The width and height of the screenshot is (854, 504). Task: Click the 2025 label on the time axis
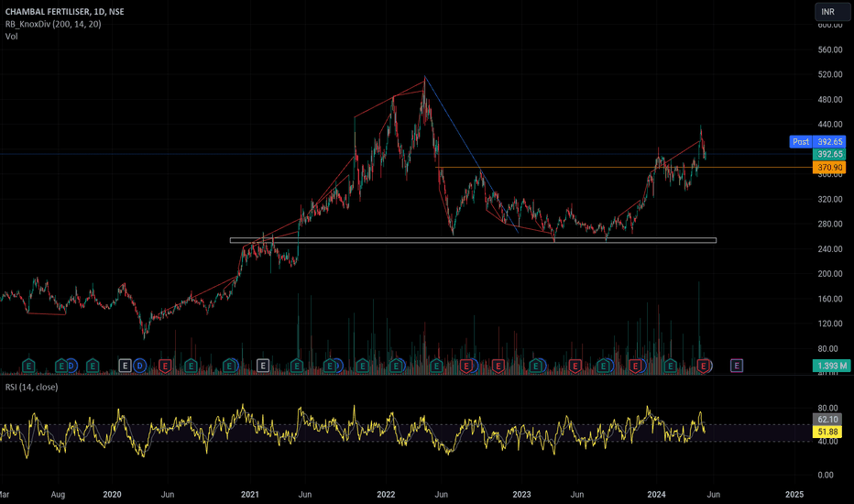[794, 494]
